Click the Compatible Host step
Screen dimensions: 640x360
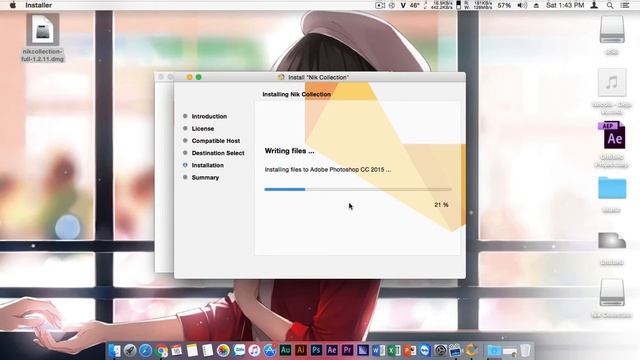click(x=216, y=141)
